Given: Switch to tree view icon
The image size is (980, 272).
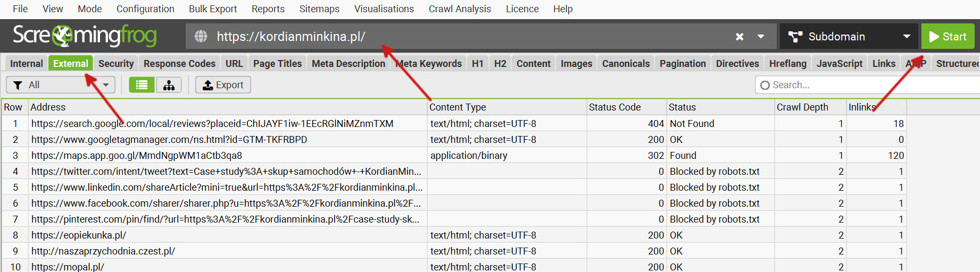Looking at the screenshot, I should point(169,85).
